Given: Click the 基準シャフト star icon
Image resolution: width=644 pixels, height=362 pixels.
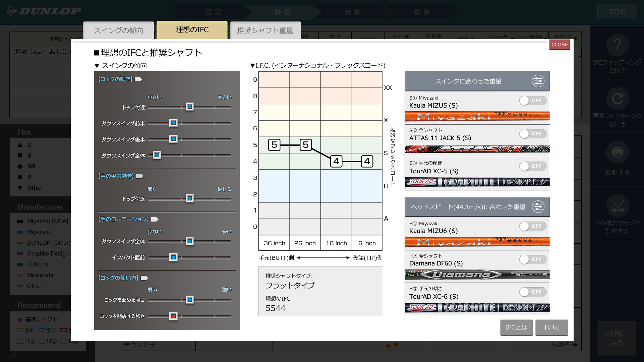Looking at the screenshot, I should click(19, 319).
